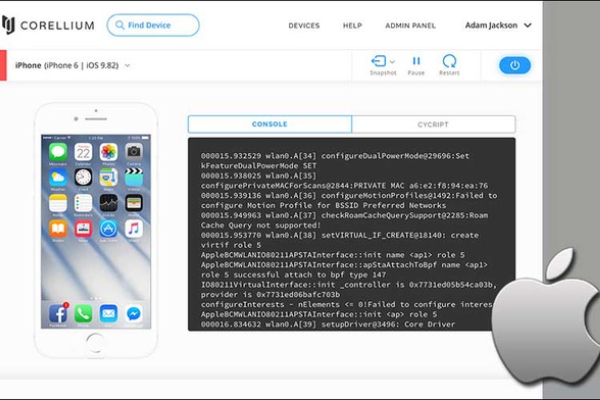Click console text 'virtif role 5'
Screen dimensions: 600x400
coord(231,245)
